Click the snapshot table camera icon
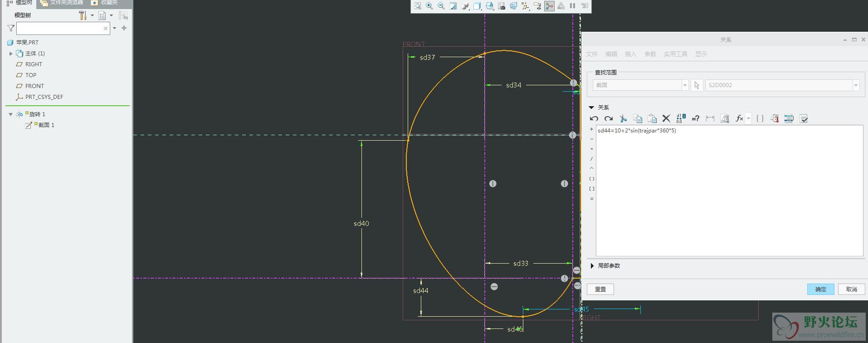 pyautogui.click(x=502, y=6)
